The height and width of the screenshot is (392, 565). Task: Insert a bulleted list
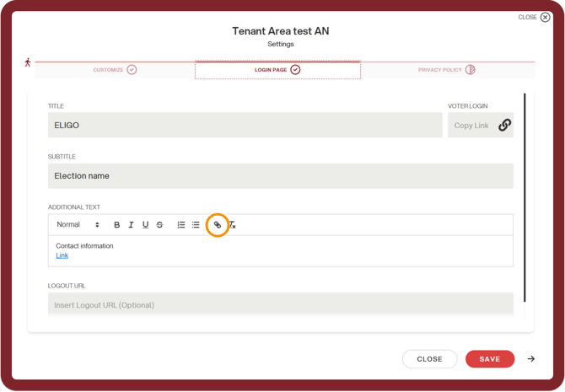coord(196,225)
